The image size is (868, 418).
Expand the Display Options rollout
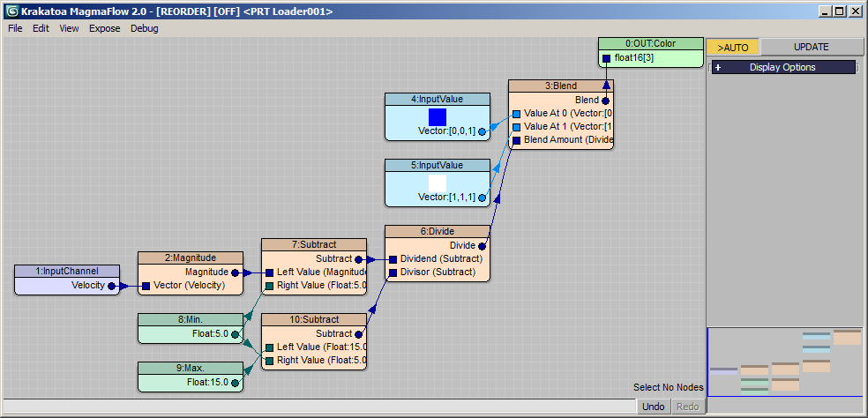(783, 68)
